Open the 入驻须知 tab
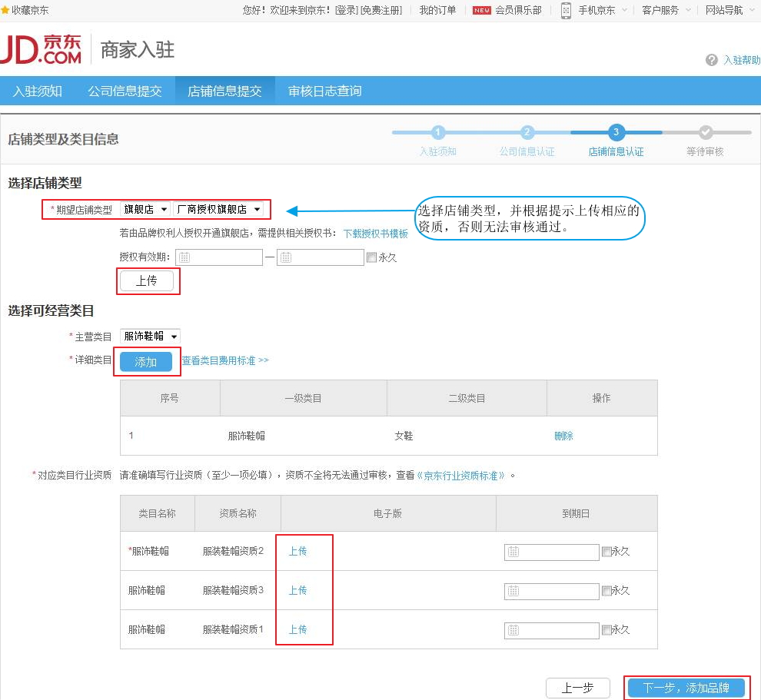Screen dimensions: 761x700 click(36, 90)
